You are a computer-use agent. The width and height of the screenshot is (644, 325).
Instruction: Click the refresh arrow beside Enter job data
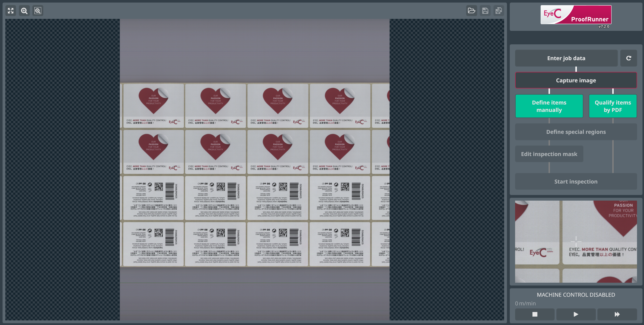click(x=628, y=58)
